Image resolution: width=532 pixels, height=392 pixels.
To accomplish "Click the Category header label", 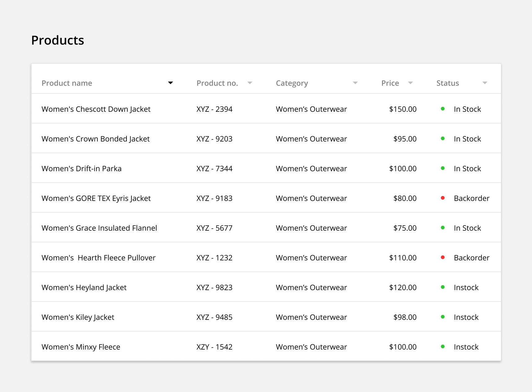I will [x=292, y=83].
